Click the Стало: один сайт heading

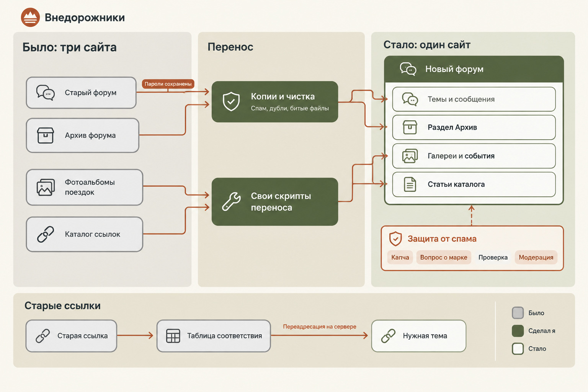pos(427,45)
